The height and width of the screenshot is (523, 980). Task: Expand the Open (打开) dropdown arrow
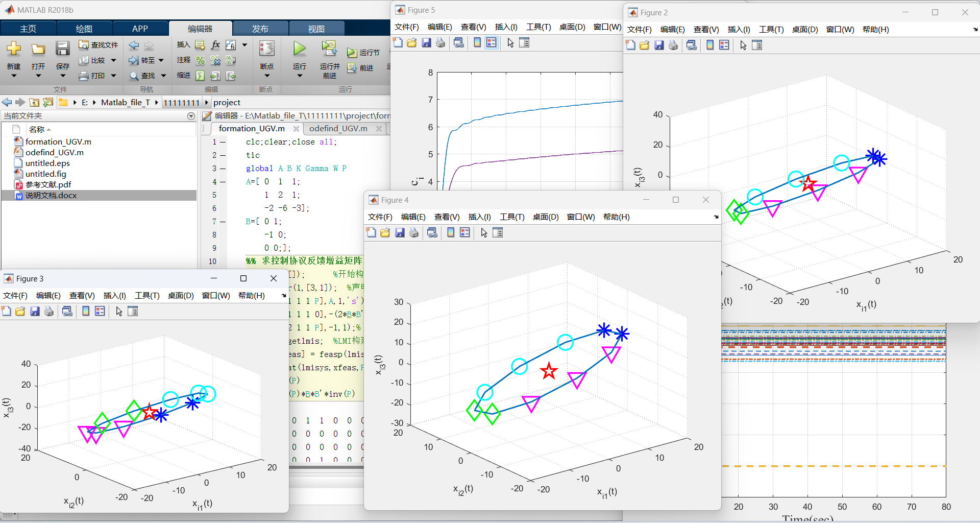pyautogui.click(x=38, y=76)
